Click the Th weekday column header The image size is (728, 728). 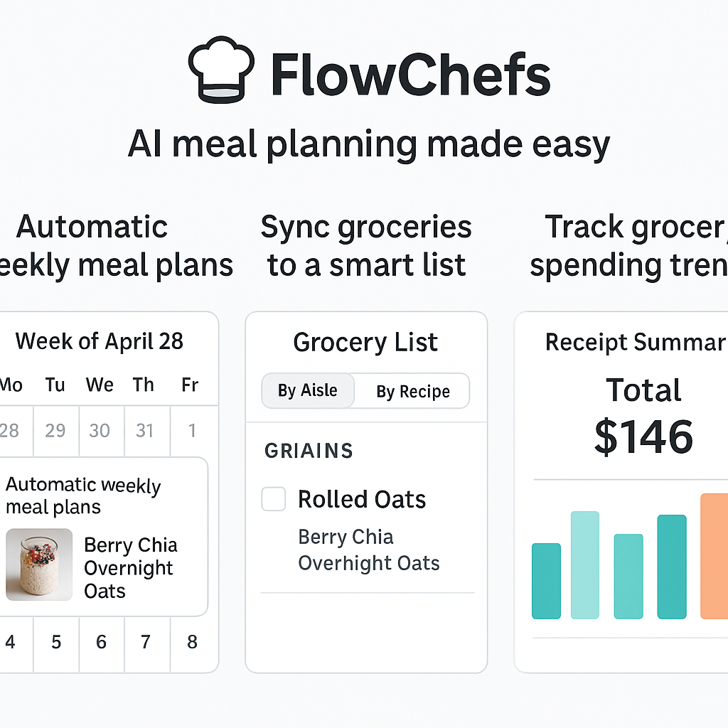click(144, 385)
